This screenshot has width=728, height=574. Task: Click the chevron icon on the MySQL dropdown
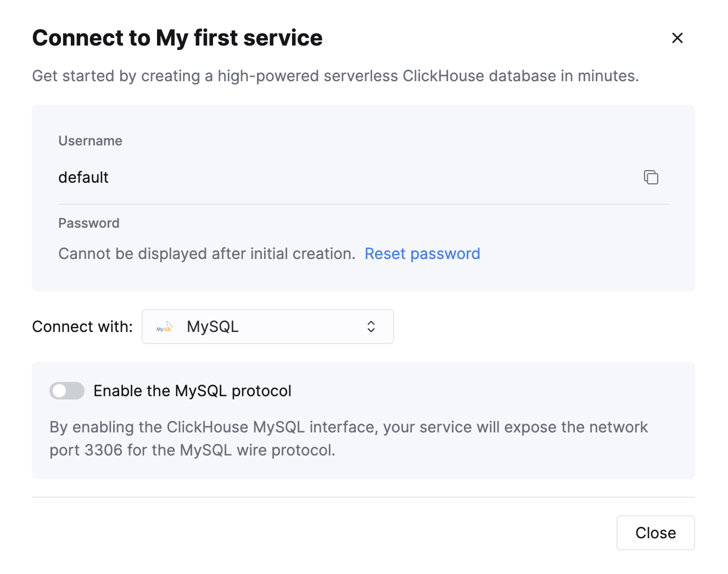pos(371,327)
